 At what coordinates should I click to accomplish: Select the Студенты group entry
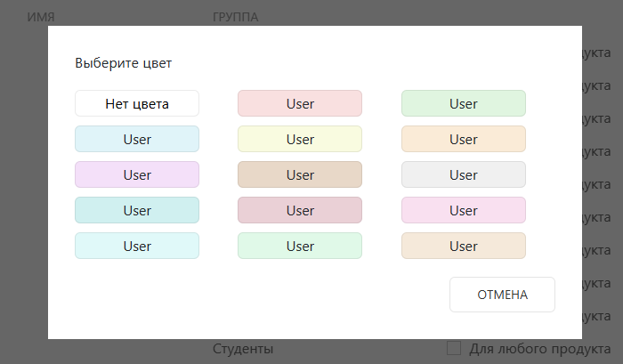tap(243, 349)
